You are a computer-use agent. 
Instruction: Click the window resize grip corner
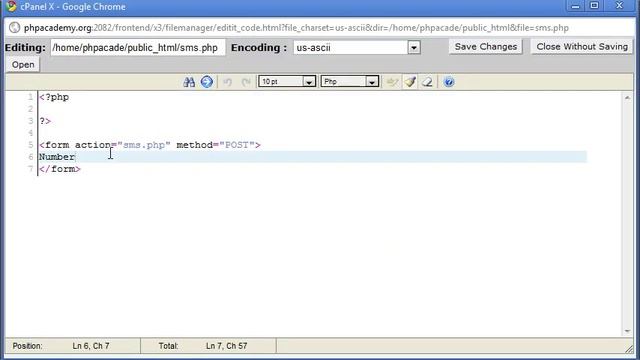[x=629, y=349]
